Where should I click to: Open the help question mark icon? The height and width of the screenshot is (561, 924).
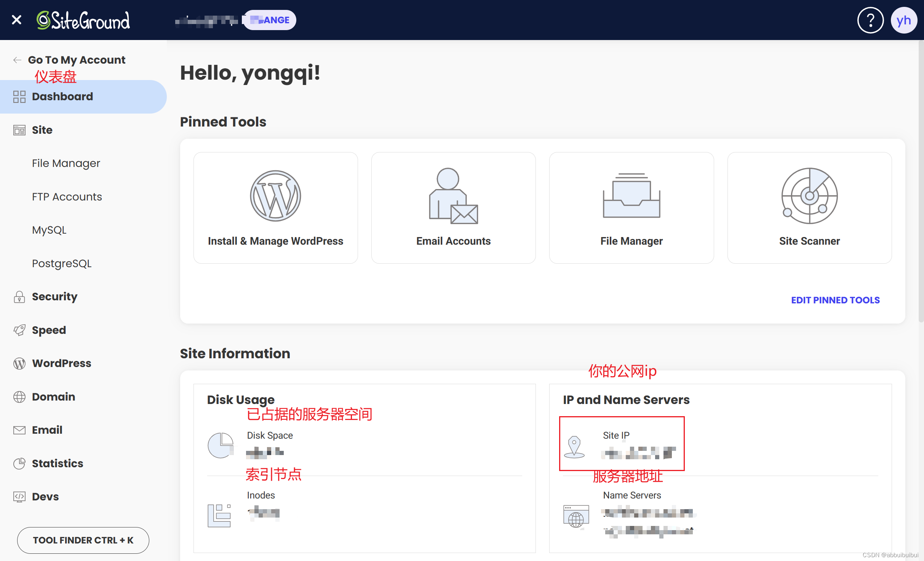pos(870,20)
